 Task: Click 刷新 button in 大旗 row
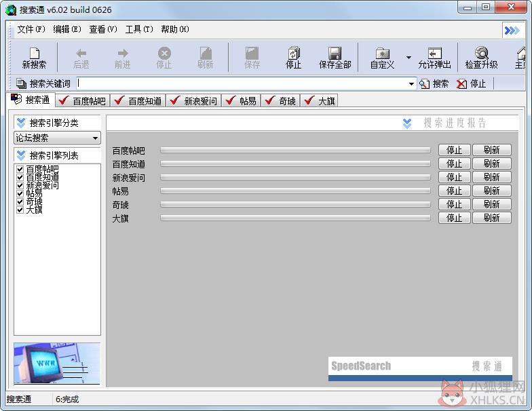pyautogui.click(x=491, y=218)
